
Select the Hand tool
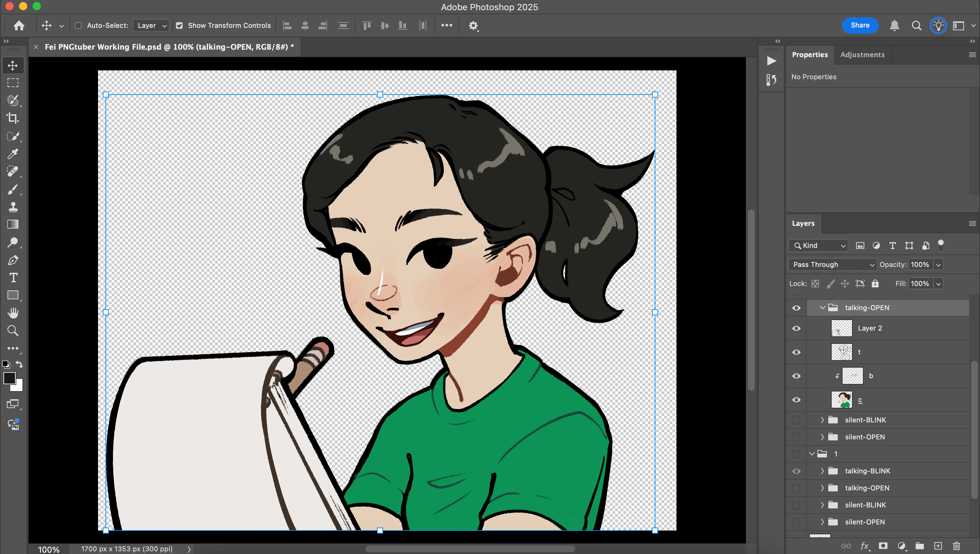(13, 313)
